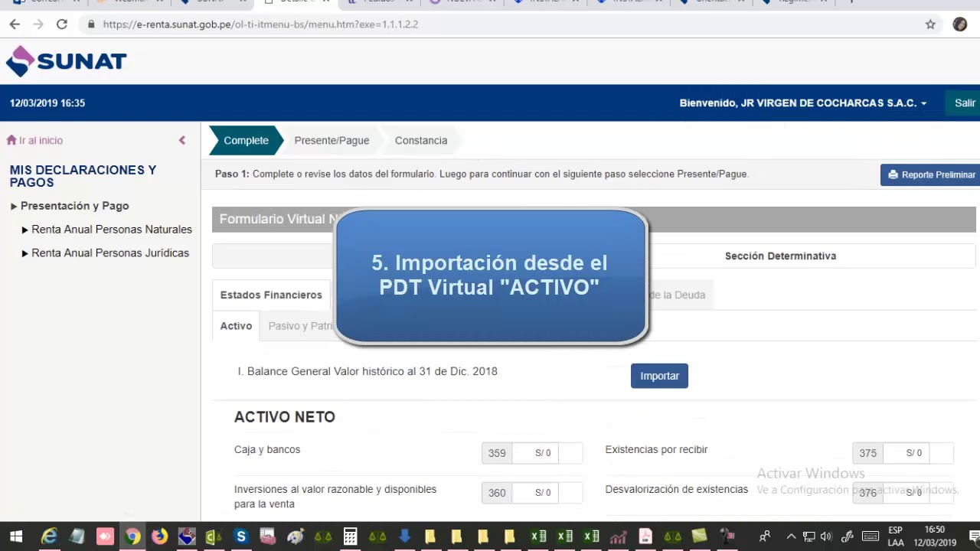Viewport: 980px width, 551px height.
Task: Click the SUNAT logo
Action: pyautogui.click(x=66, y=61)
